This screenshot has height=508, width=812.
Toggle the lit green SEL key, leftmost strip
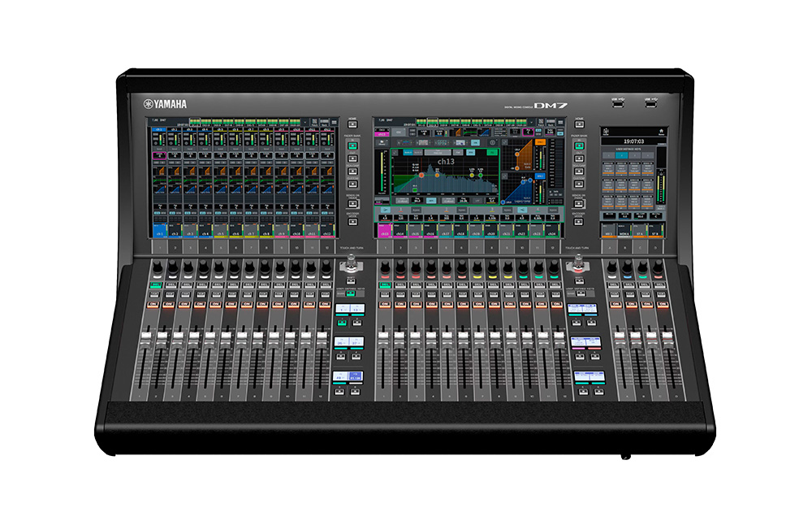154,285
